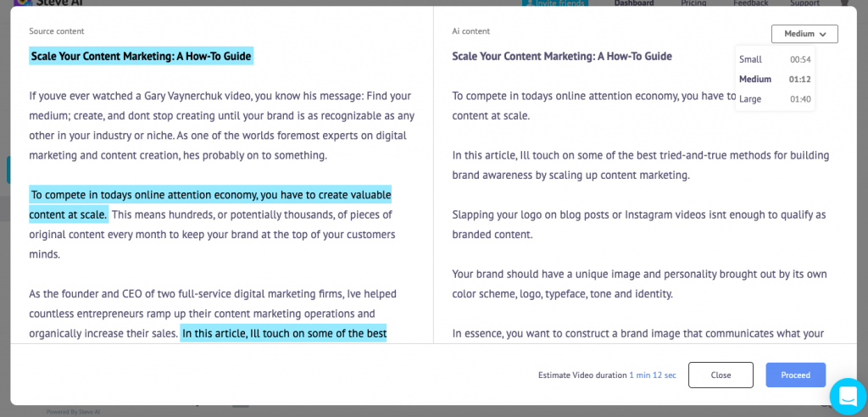This screenshot has height=417, width=868.
Task: Click the Ai content title heading
Action: click(x=562, y=56)
